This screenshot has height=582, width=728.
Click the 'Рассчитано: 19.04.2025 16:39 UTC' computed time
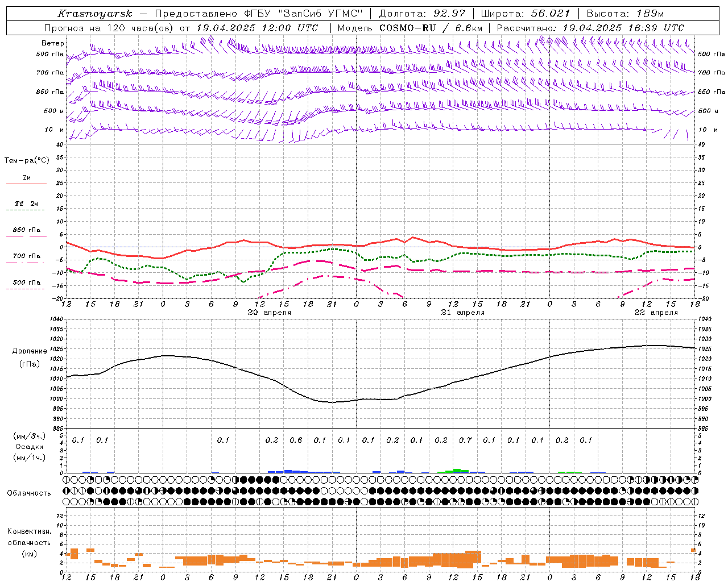pyautogui.click(x=590, y=28)
